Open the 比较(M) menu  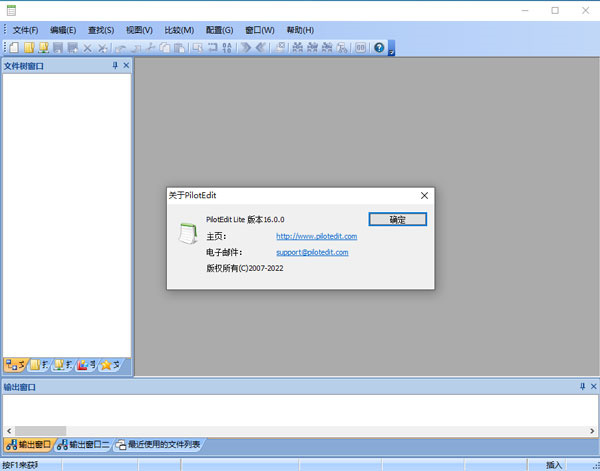click(177, 30)
